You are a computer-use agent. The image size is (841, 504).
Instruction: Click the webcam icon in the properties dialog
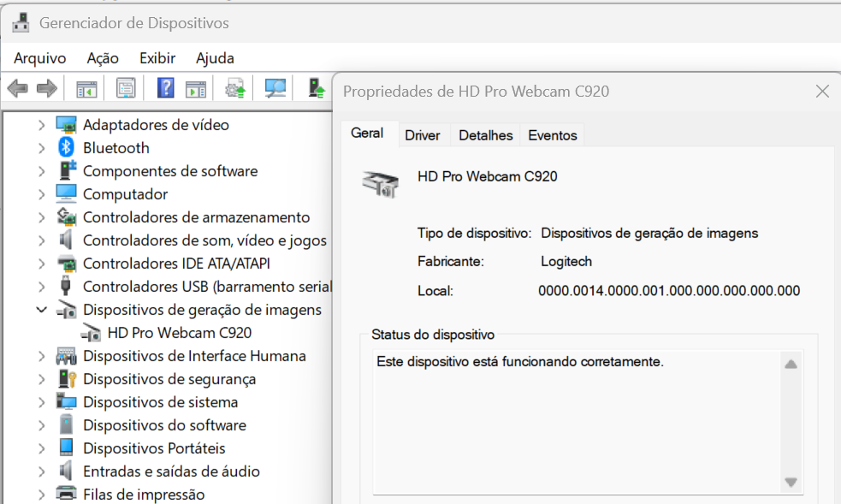pyautogui.click(x=380, y=184)
